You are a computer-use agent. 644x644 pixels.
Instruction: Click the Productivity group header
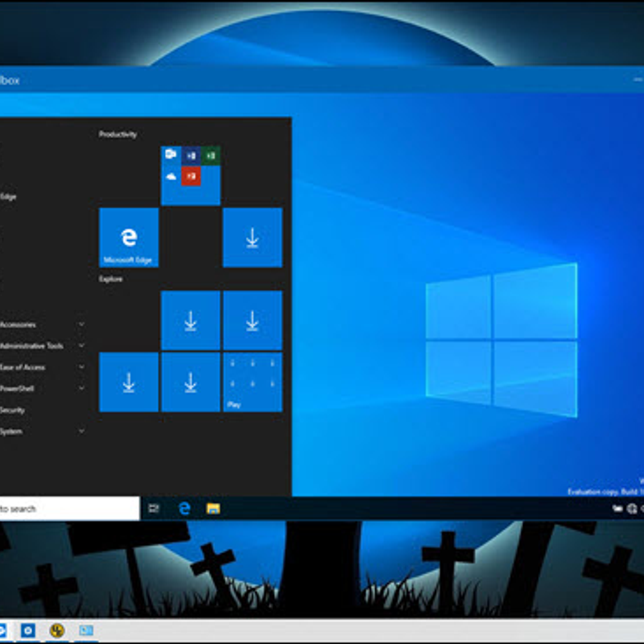(118, 134)
